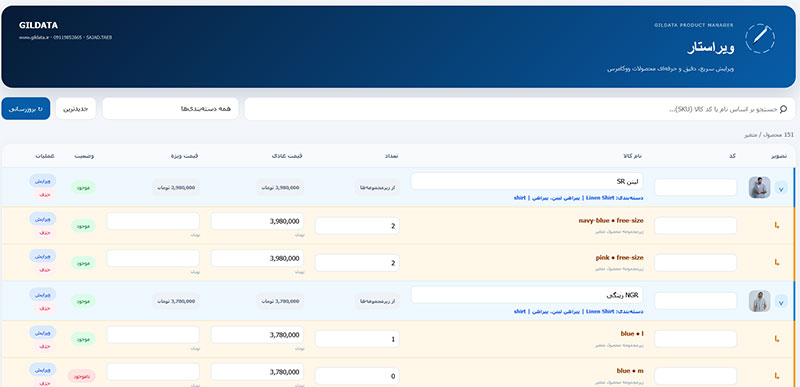Screen dimensions: 800x387
Task: Click the ویرایش edit button for لینن SR
Action: [43, 180]
